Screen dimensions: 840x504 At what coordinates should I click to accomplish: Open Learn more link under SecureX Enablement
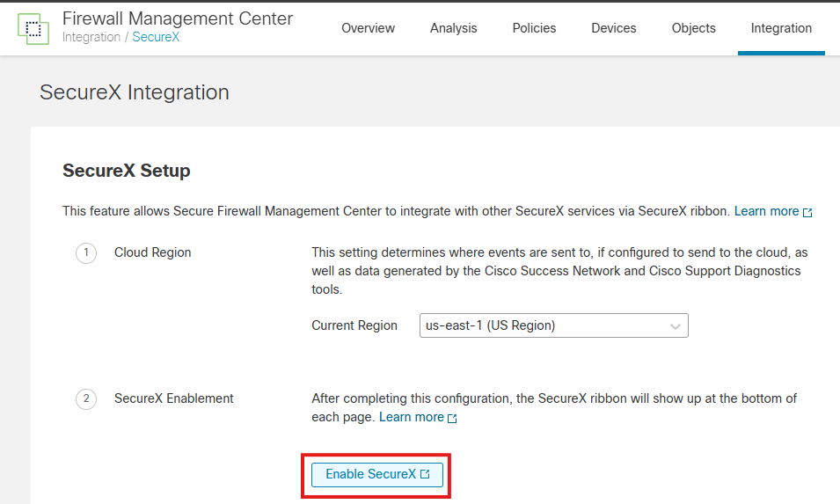coord(411,417)
